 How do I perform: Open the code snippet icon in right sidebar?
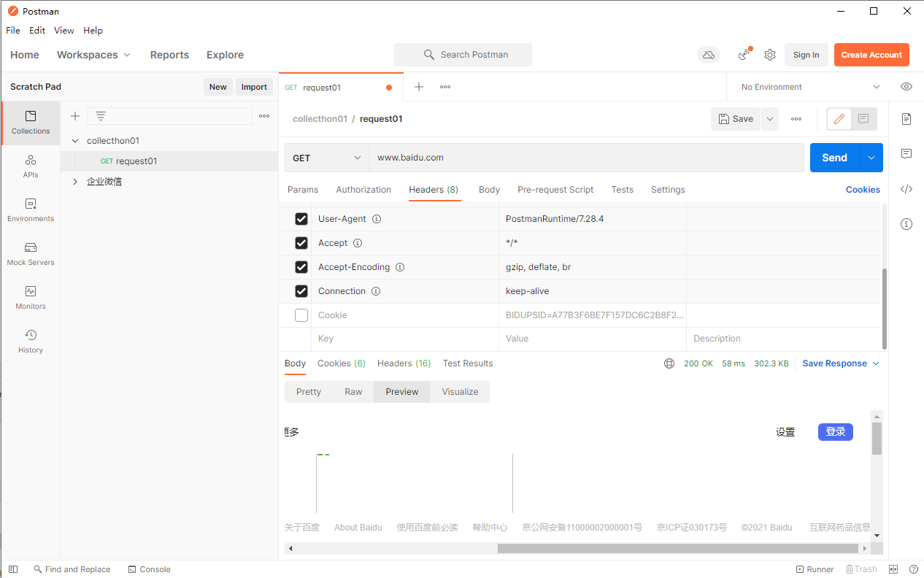click(x=906, y=189)
